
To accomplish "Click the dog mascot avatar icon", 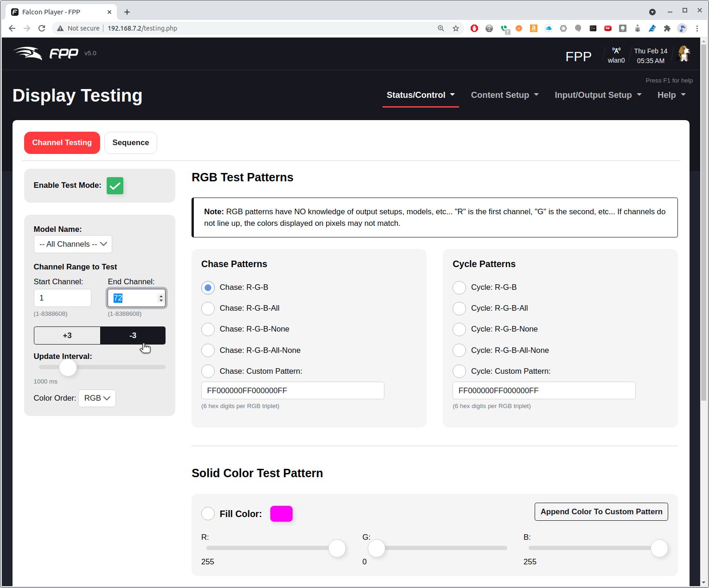I will pos(684,53).
